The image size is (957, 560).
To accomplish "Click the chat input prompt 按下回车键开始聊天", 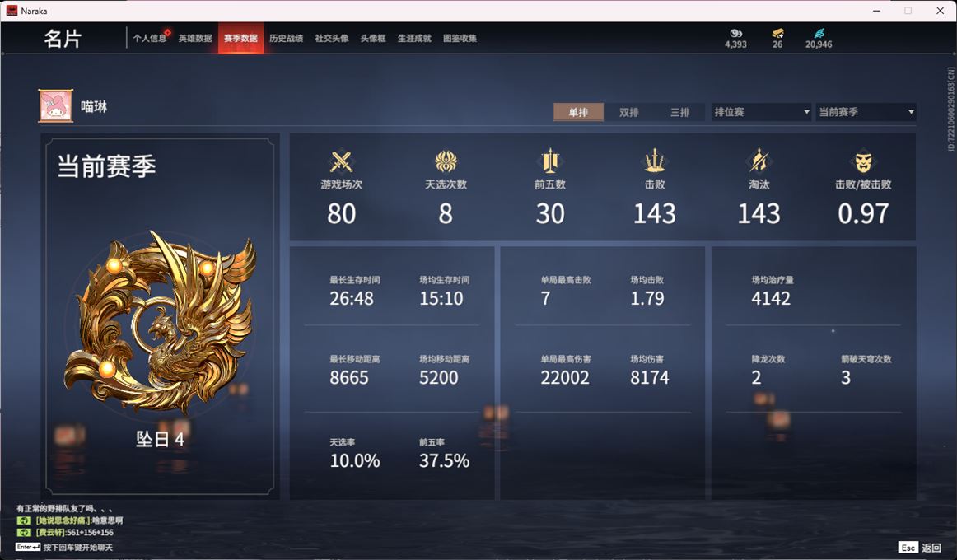I will (78, 547).
